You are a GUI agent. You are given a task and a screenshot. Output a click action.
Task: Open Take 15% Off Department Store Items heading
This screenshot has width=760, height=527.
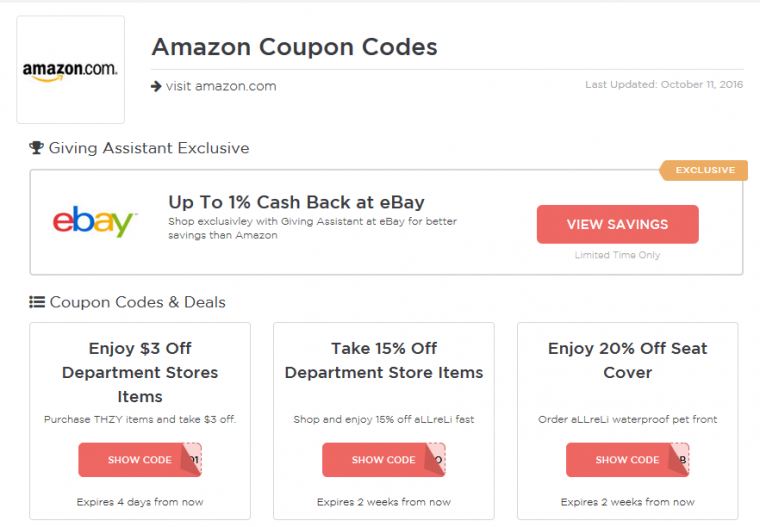tap(384, 360)
